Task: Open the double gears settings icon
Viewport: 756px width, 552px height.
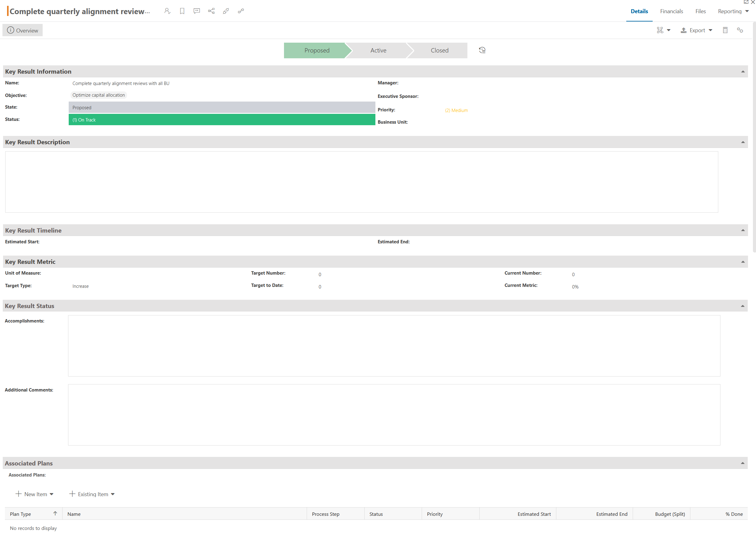Action: coord(740,30)
